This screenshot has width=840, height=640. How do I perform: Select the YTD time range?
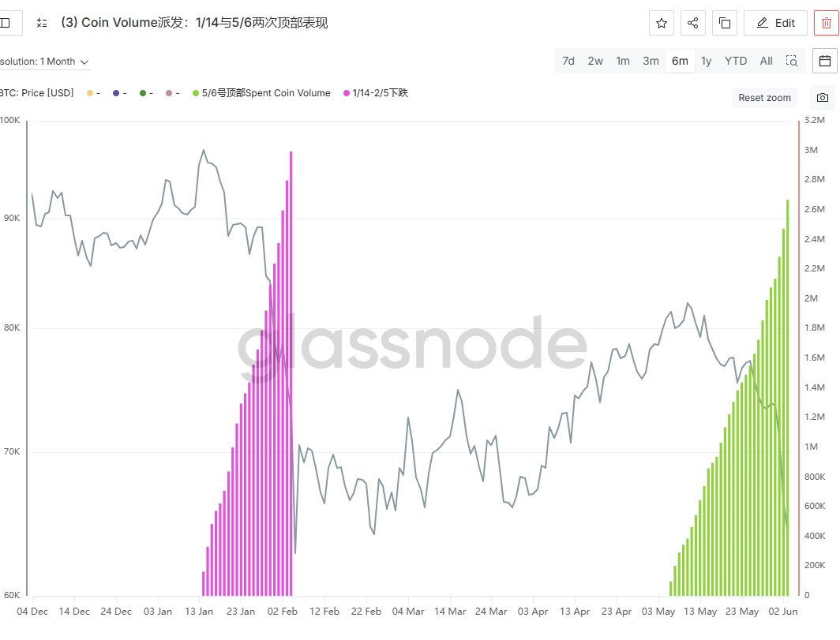(736, 61)
